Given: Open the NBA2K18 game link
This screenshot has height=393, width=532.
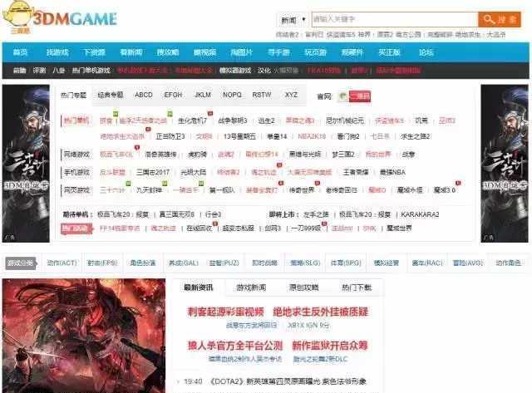Looking at the screenshot, I should point(312,136).
